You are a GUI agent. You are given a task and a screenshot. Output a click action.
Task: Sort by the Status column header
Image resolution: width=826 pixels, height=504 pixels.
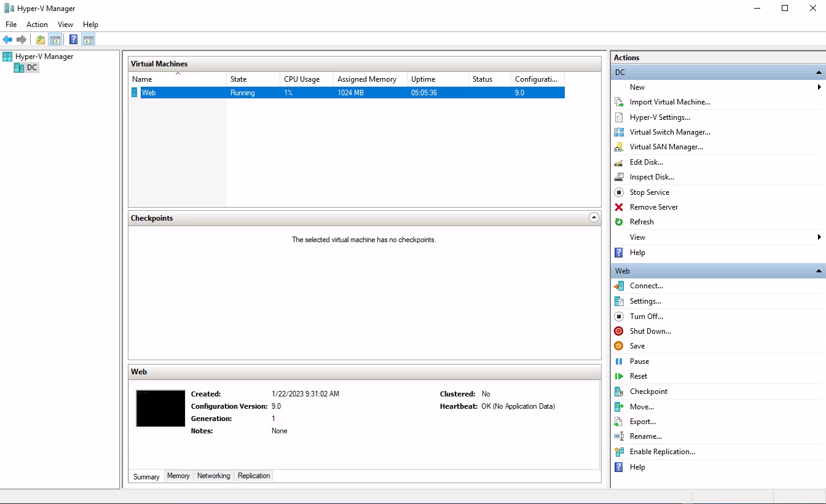(x=490, y=79)
